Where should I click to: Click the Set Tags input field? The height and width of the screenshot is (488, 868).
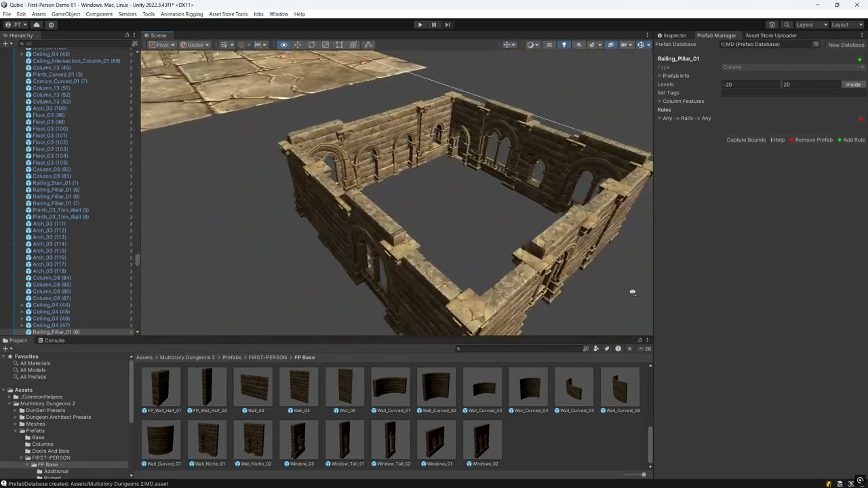pyautogui.click(x=793, y=93)
